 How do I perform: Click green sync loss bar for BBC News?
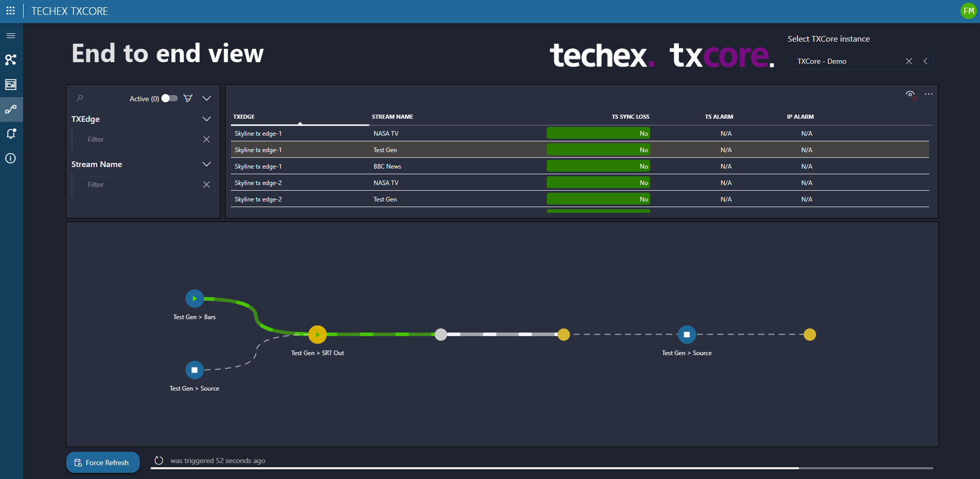598,166
